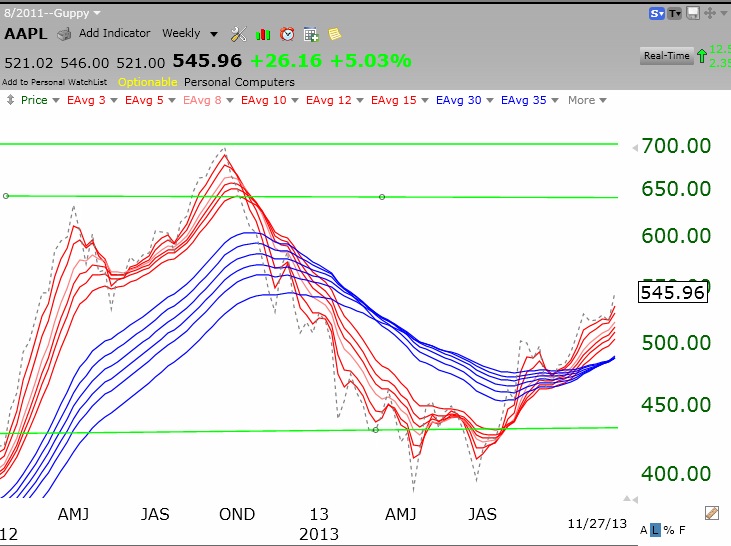731x546 pixels.
Task: Click the yellow Optionable label
Action: (x=147, y=82)
